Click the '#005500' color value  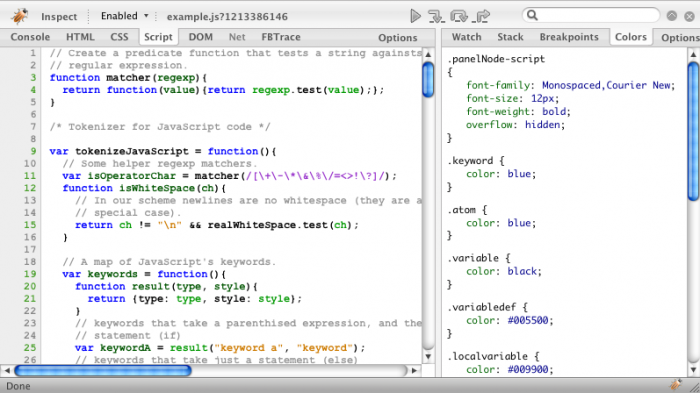pos(528,320)
